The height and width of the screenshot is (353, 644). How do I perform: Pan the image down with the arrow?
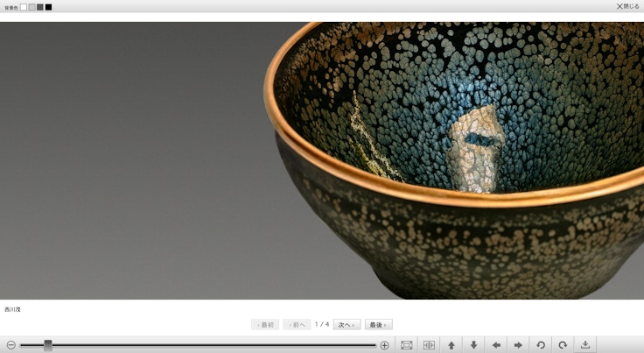(x=473, y=345)
